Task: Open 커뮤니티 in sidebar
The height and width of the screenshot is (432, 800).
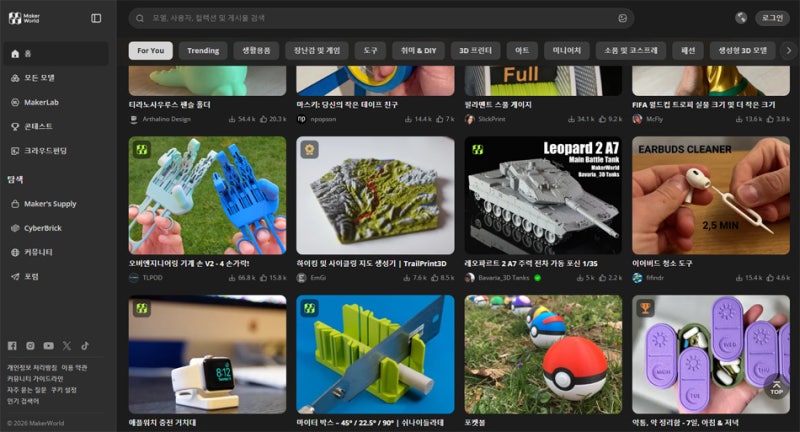Action: click(56, 252)
